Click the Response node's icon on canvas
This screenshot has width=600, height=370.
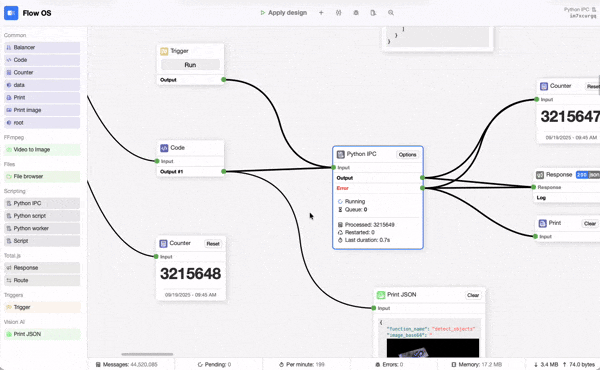[x=540, y=175]
